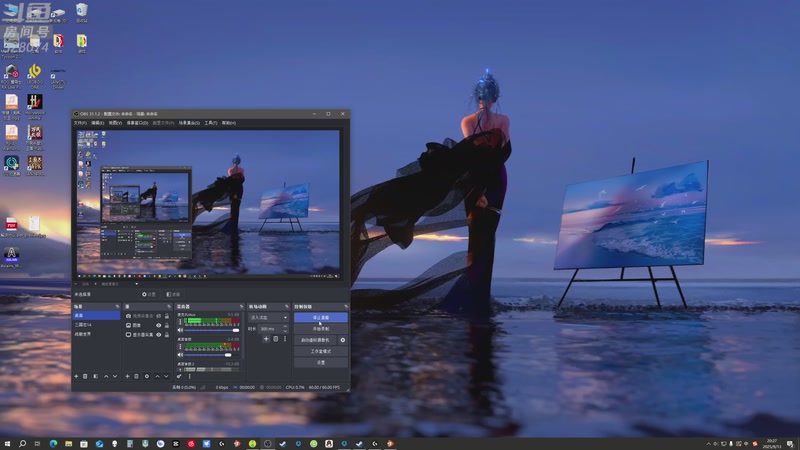Screen dimensions: 800x450
Task: Open scene filters icon in Scenes panel footer
Action: [95, 376]
